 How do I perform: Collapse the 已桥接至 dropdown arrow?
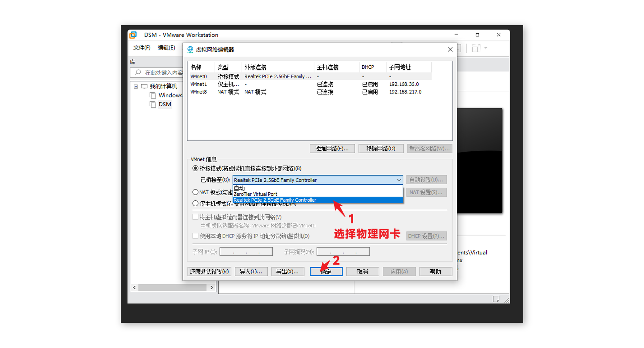coord(399,180)
